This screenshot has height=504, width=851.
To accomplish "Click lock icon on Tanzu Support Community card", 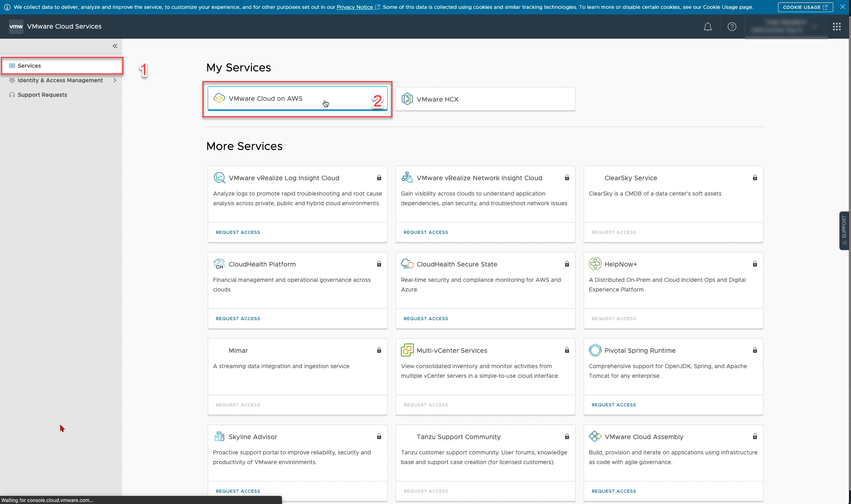I will coord(567,437).
